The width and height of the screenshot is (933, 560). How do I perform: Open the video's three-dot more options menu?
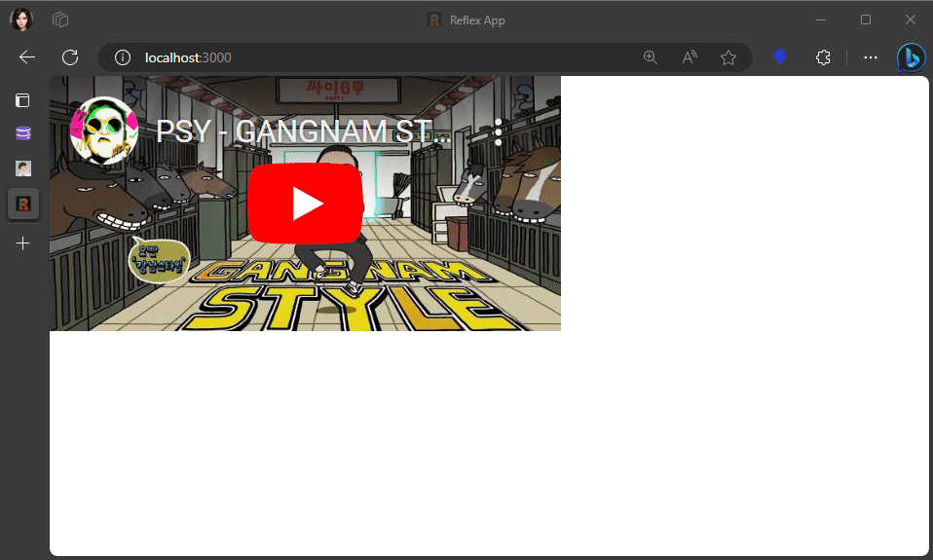[x=498, y=131]
